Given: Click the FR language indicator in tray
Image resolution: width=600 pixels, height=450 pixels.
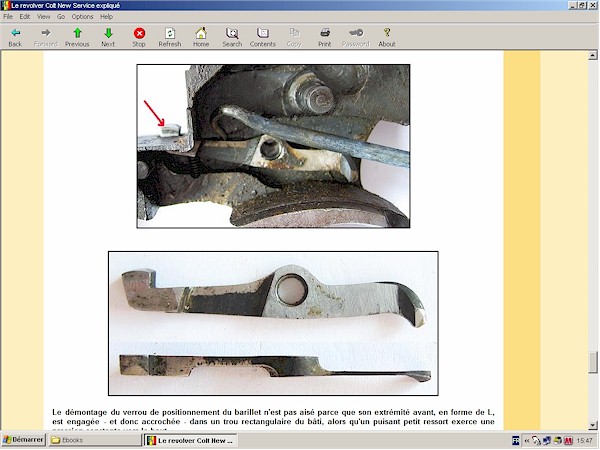Looking at the screenshot, I should tap(516, 440).
